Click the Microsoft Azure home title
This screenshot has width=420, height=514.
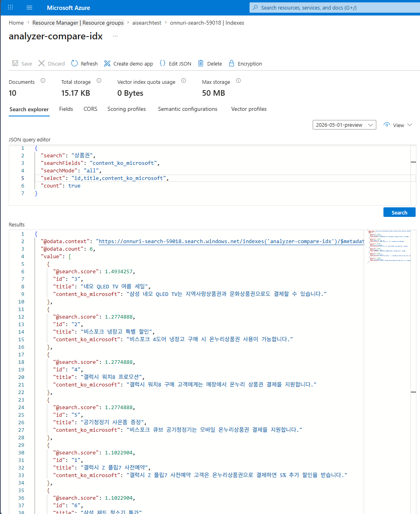(68, 8)
